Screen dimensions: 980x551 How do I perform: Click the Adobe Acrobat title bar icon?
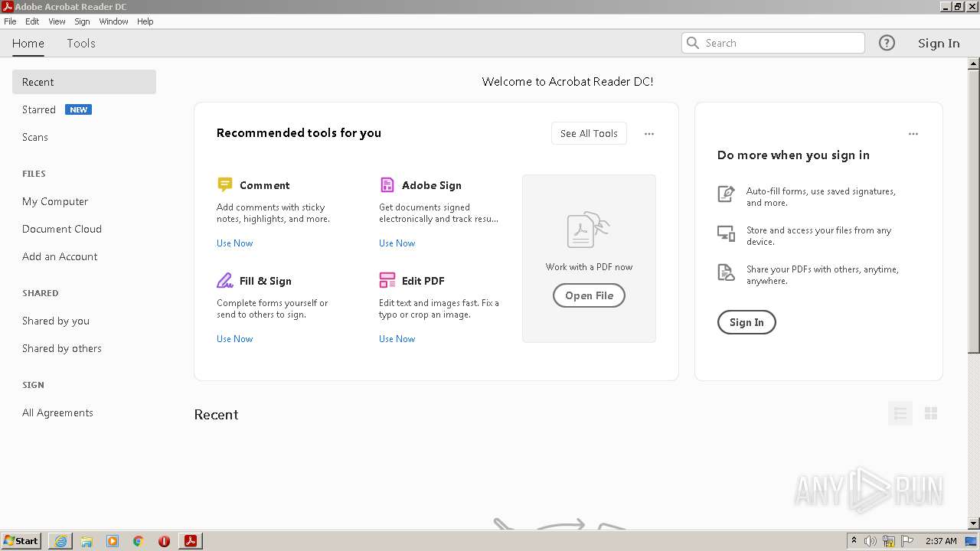(x=8, y=6)
